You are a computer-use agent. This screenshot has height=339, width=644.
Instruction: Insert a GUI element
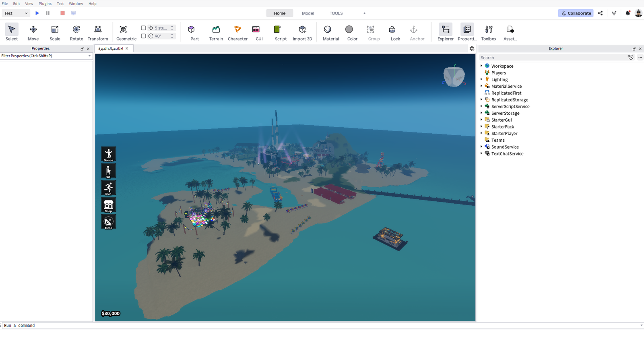click(x=259, y=32)
